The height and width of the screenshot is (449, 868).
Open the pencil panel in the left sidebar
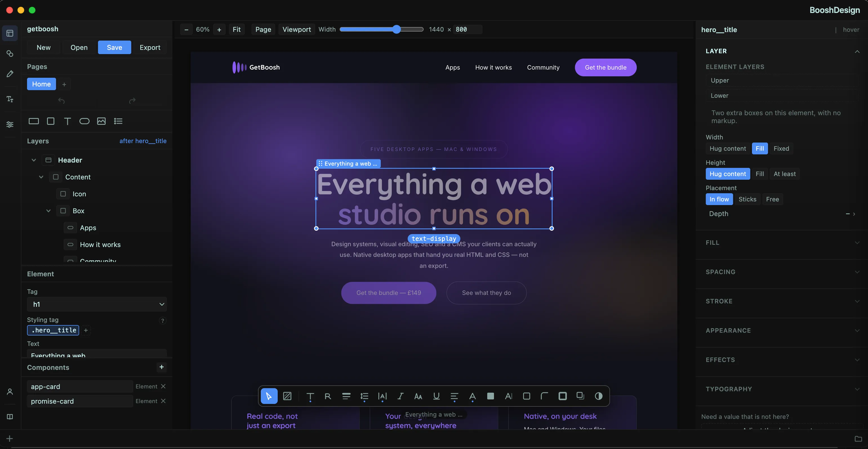coord(10,74)
